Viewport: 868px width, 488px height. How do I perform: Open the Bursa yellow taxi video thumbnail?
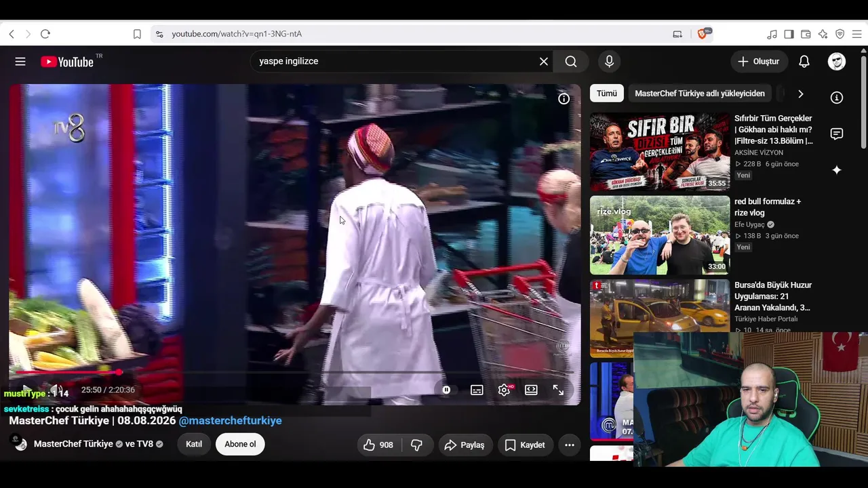pyautogui.click(x=660, y=319)
